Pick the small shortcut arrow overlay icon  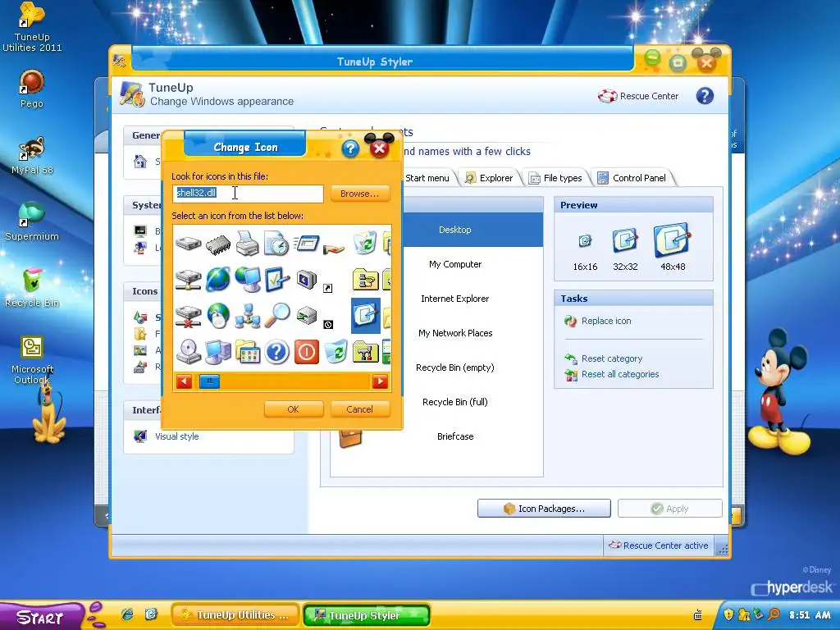328,288
